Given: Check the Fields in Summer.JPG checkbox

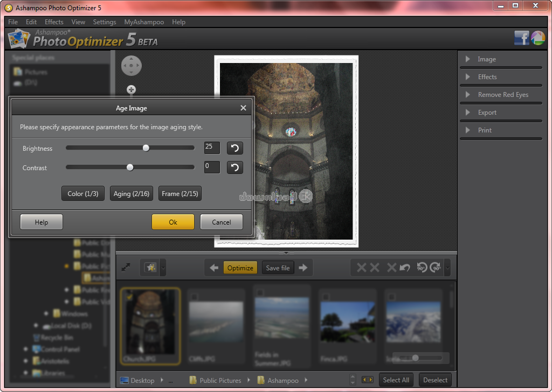Looking at the screenshot, I should coord(260,292).
